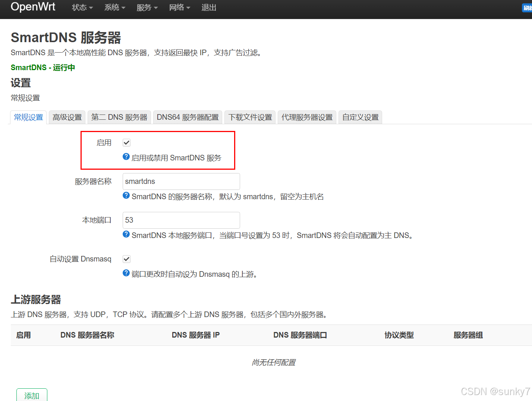The image size is (532, 401).
Task: Click the DNS 服务器端口 column header
Action: (x=300, y=335)
